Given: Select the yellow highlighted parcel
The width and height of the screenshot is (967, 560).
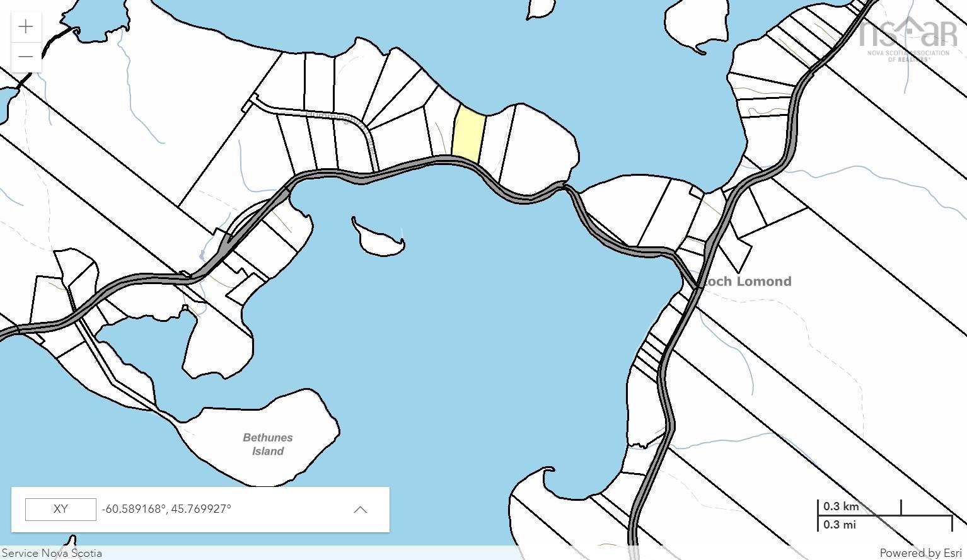Looking at the screenshot, I should tap(468, 134).
